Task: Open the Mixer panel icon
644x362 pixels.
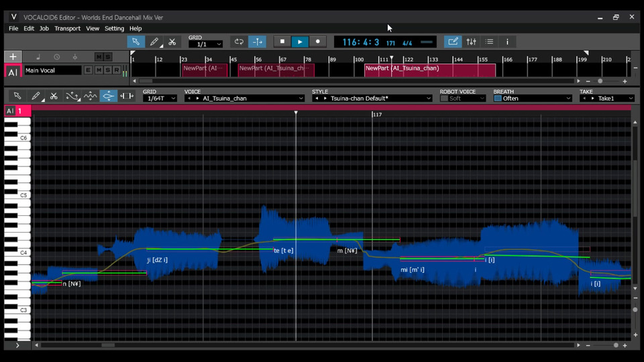Action: coord(471,42)
